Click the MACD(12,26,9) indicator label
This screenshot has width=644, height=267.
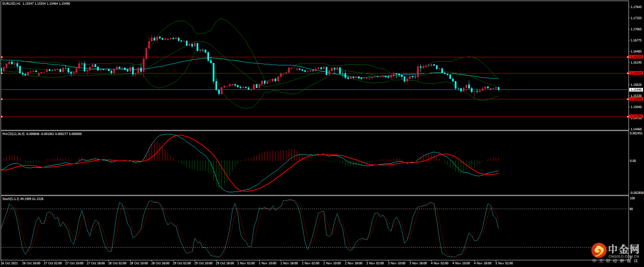(13, 134)
